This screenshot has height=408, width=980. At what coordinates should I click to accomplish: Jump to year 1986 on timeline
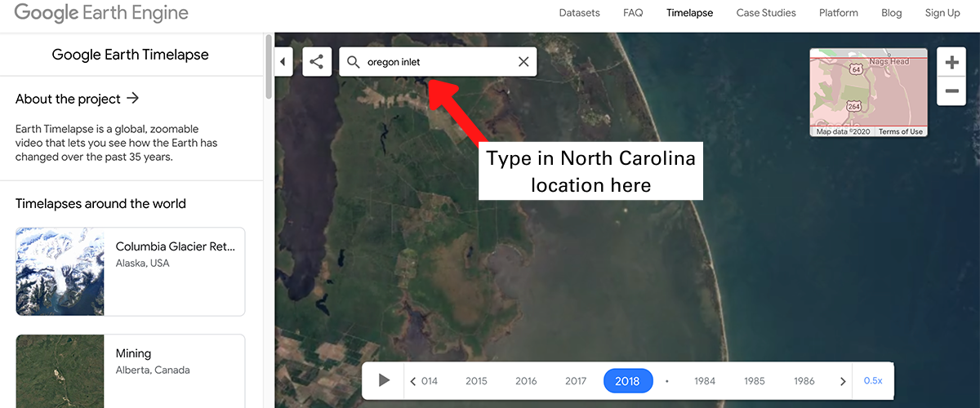point(804,381)
